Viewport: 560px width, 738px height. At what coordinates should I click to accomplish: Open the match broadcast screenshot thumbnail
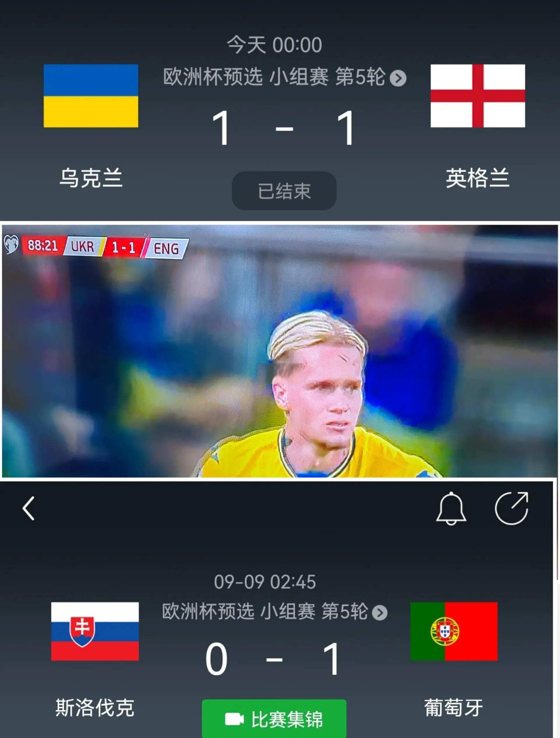click(280, 351)
